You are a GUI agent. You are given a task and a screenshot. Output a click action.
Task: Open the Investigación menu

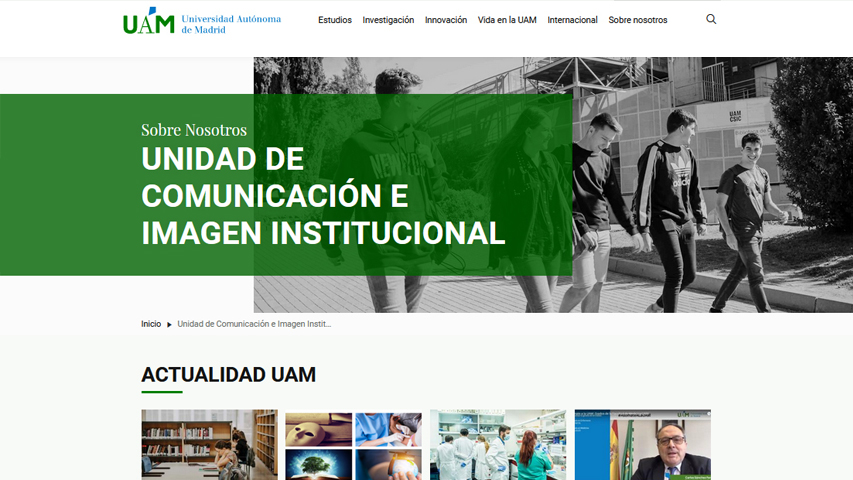[x=388, y=20]
